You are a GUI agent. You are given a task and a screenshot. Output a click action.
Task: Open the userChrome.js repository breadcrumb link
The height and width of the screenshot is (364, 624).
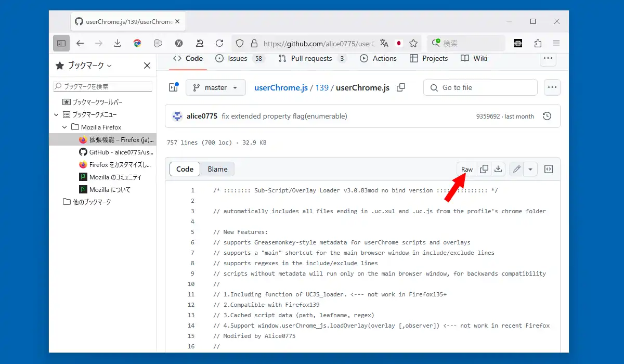tap(281, 87)
